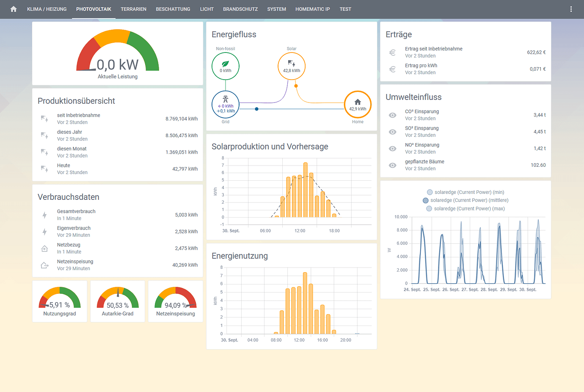Screen dimensions: 584x392
Task: Click eye icon beside CO² Einsparung
Action: [393, 115]
